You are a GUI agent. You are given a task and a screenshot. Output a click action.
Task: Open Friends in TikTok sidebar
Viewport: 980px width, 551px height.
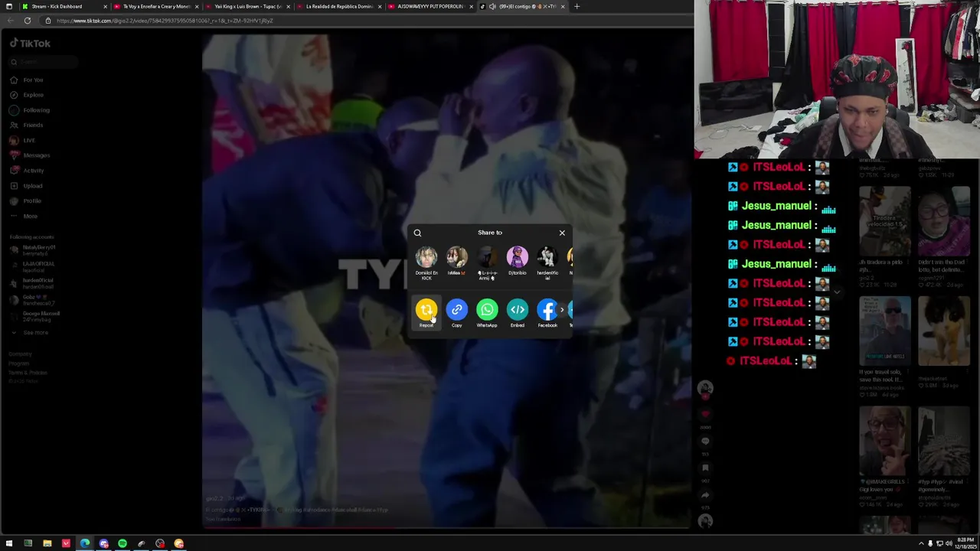[28, 125]
